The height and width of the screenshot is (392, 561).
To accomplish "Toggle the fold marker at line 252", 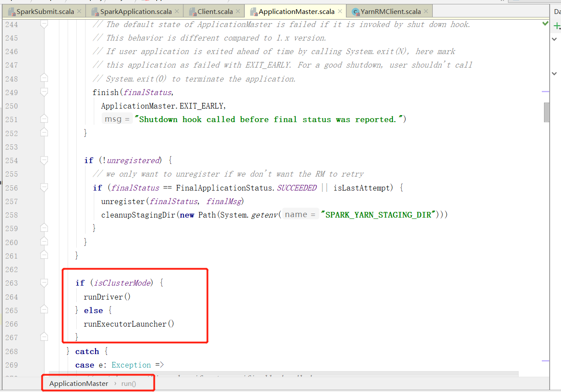I will [44, 133].
